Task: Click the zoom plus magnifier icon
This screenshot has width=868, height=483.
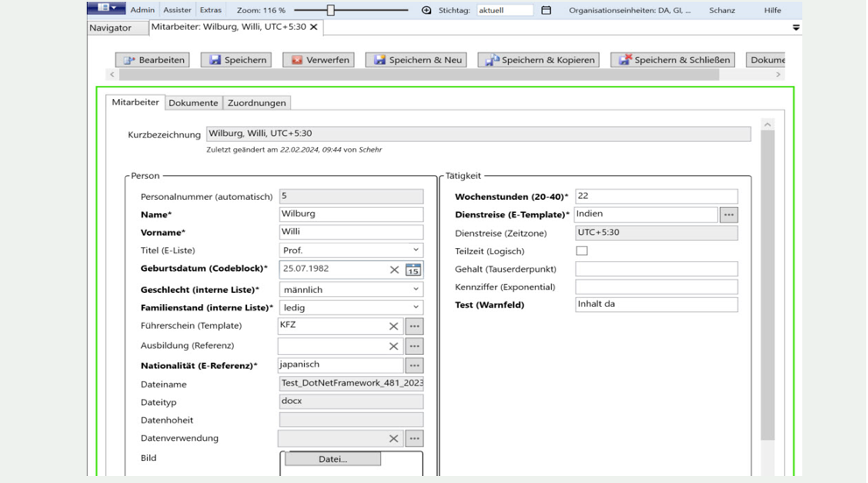Action: pos(427,11)
